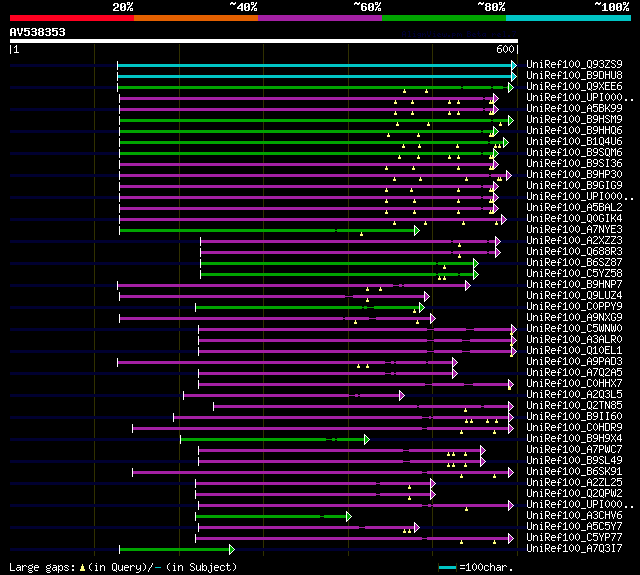Open hit UniRef100_A3ALR0
The height and width of the screenshot is (575, 640).
pos(574,340)
